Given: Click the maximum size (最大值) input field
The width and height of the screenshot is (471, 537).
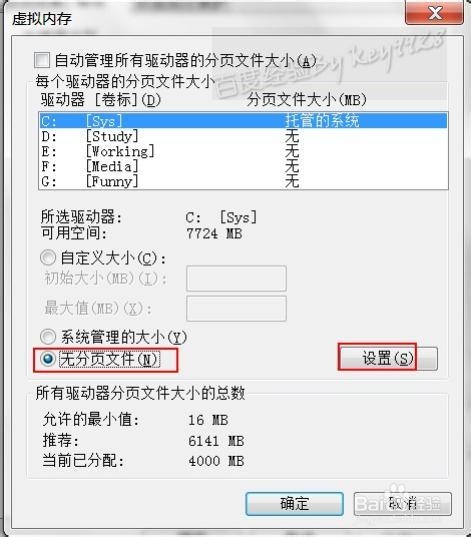Looking at the screenshot, I should [236, 309].
